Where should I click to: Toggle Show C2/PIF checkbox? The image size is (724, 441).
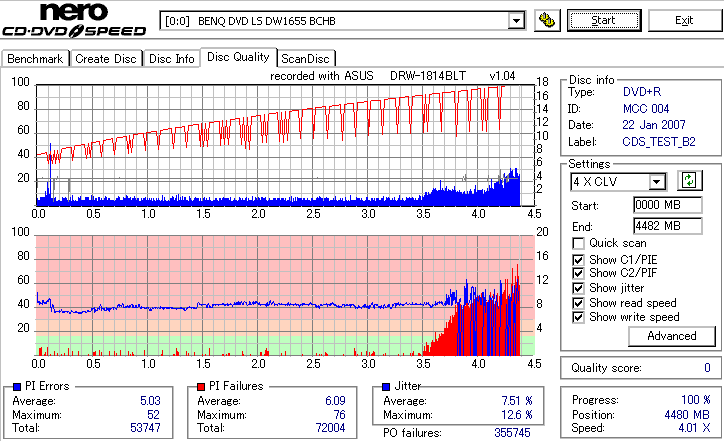578,273
